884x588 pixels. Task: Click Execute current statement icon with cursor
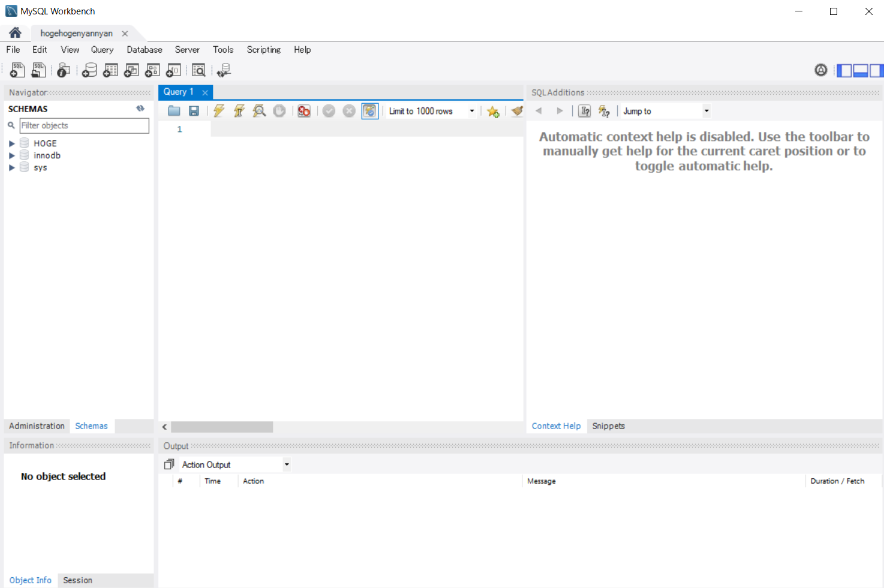pos(239,111)
